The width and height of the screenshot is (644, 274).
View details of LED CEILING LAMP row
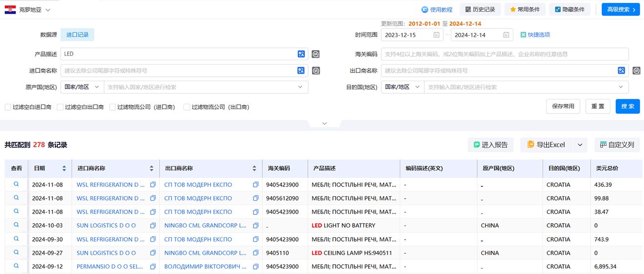click(16, 252)
